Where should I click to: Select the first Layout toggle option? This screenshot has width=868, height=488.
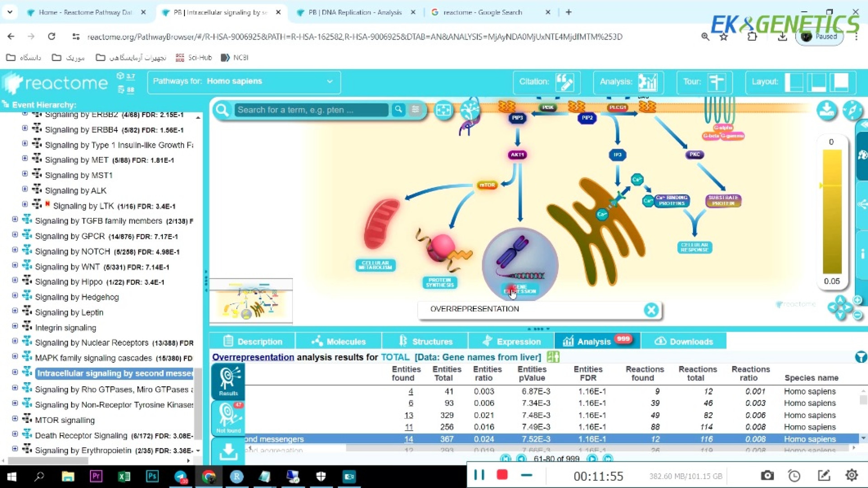click(x=794, y=82)
